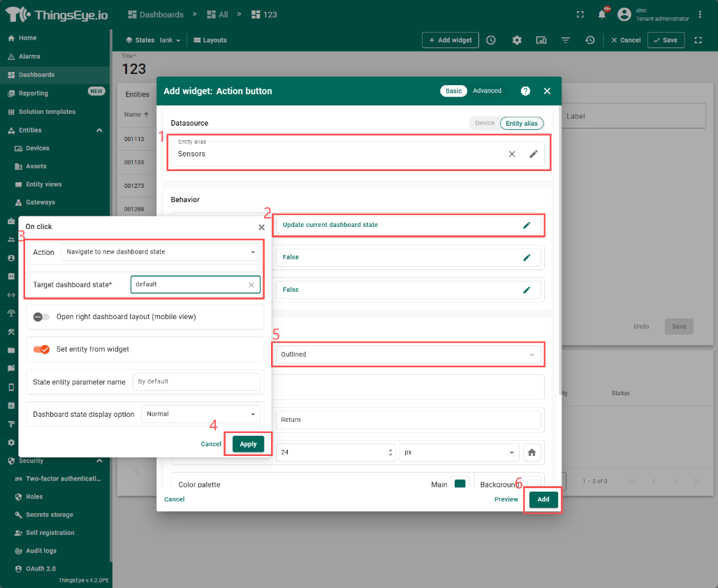The height and width of the screenshot is (588, 718).
Task: Open Alarms in the sidebar
Action: pos(29,57)
